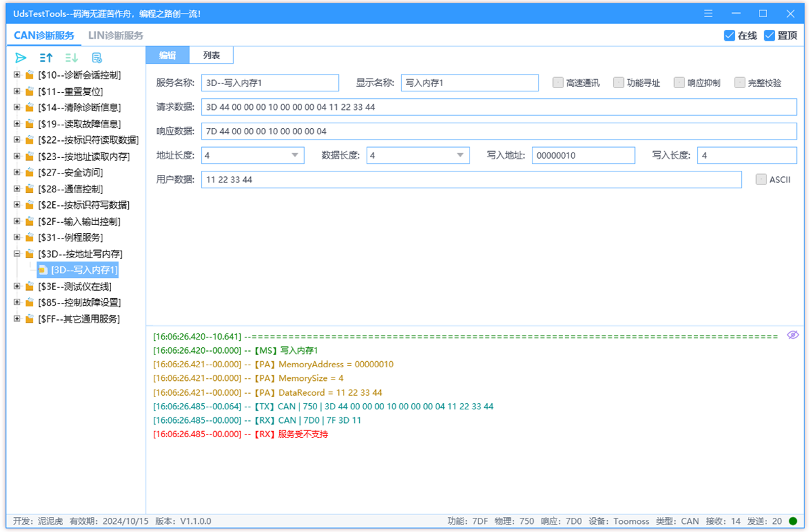Viewport: 809px width, 532px height.
Task: Expand the $10--诊断会话控制 node
Action: 17,75
